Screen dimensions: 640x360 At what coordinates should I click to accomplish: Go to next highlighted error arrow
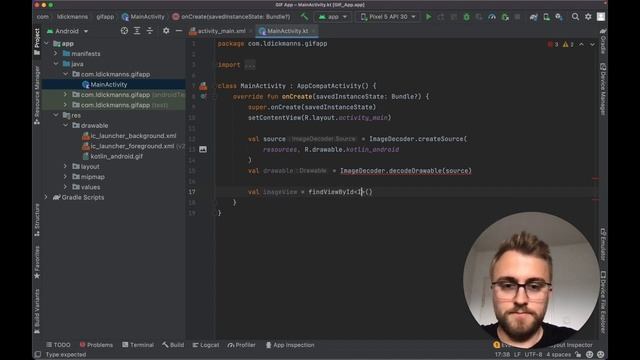pyautogui.click(x=592, y=44)
